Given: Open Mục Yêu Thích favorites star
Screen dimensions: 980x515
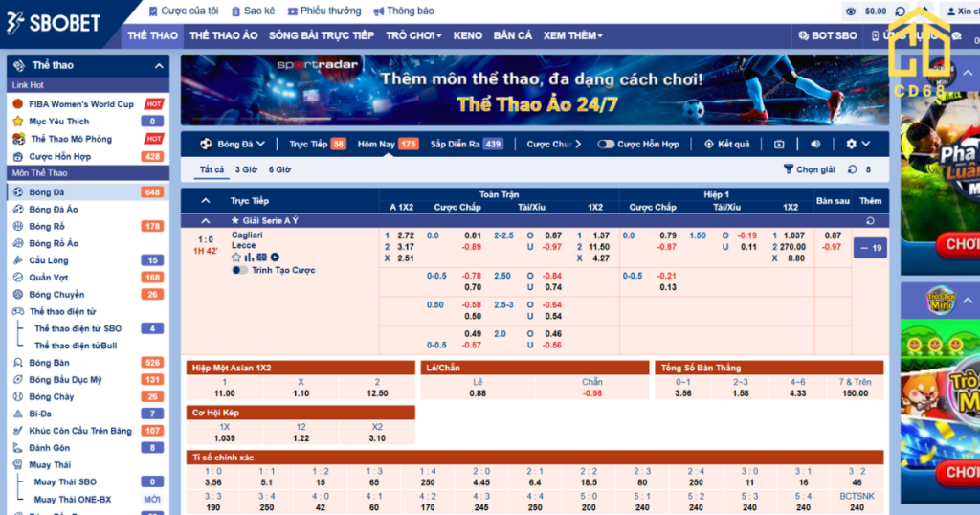Looking at the screenshot, I should click(18, 122).
